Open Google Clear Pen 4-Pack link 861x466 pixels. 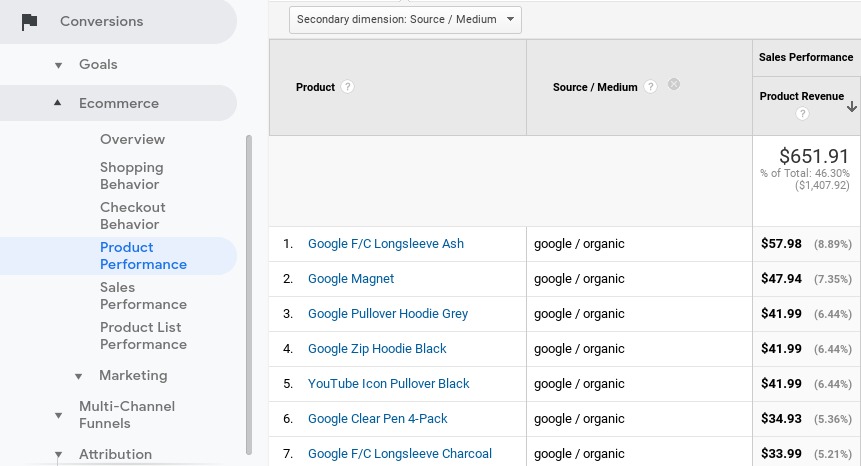(x=378, y=419)
